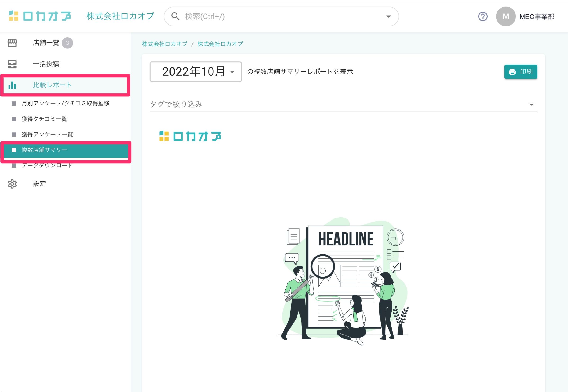Click the store list shop icon

tap(12, 43)
